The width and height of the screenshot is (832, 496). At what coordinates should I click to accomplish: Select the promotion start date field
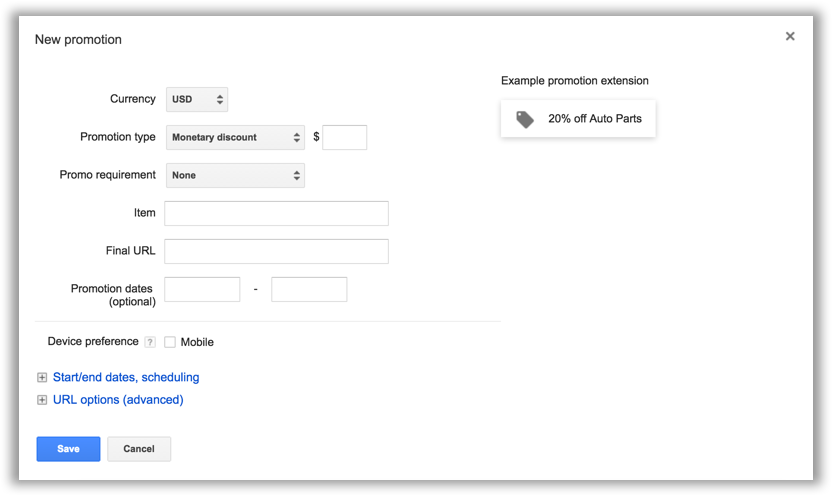pyautogui.click(x=202, y=289)
